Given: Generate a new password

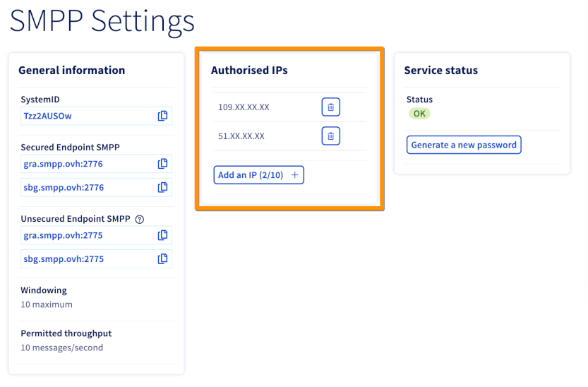Looking at the screenshot, I should [464, 145].
